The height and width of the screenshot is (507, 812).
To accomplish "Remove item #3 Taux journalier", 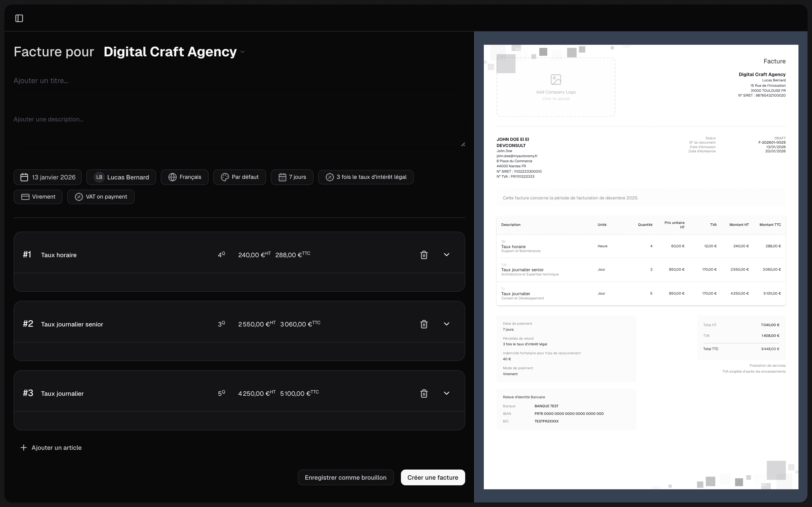I will pos(424,393).
